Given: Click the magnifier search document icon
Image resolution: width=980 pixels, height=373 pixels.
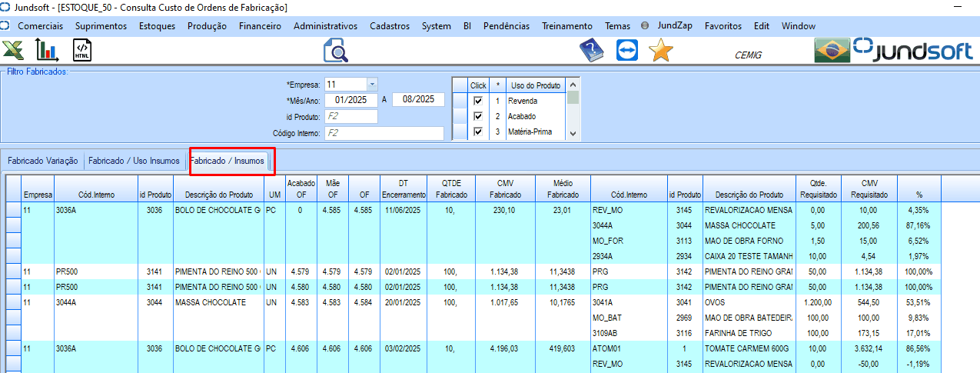Looking at the screenshot, I should pyautogui.click(x=336, y=51).
